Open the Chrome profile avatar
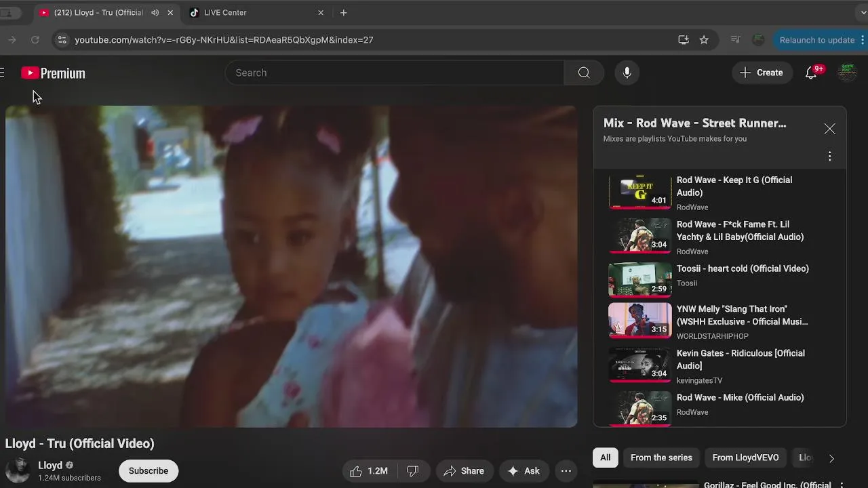This screenshot has width=868, height=488. [758, 40]
